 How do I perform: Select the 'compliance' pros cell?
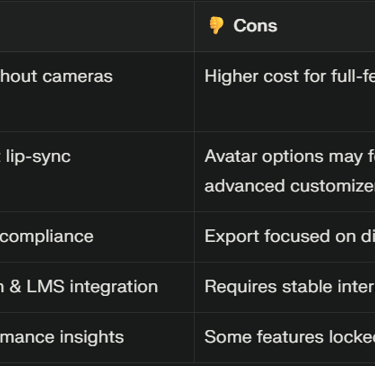pos(97,237)
